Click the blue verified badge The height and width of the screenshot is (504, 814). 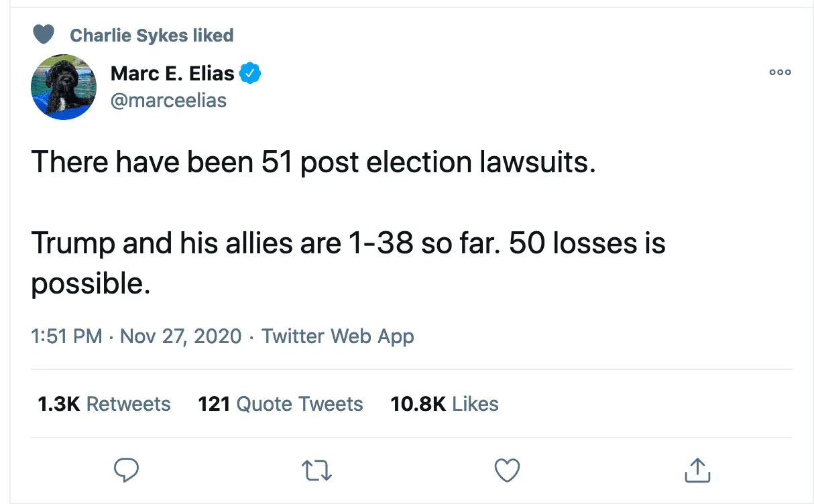(x=250, y=73)
